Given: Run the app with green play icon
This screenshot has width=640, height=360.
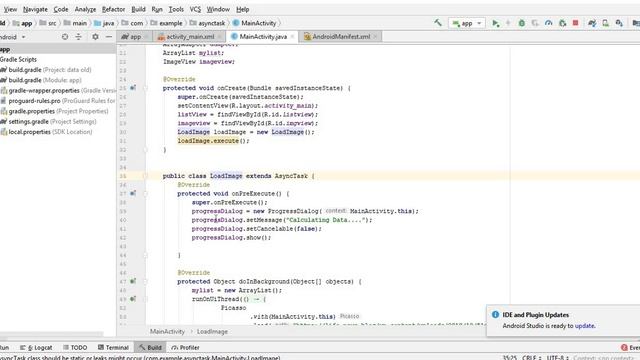Looking at the screenshot, I should pyautogui.click(x=495, y=23).
